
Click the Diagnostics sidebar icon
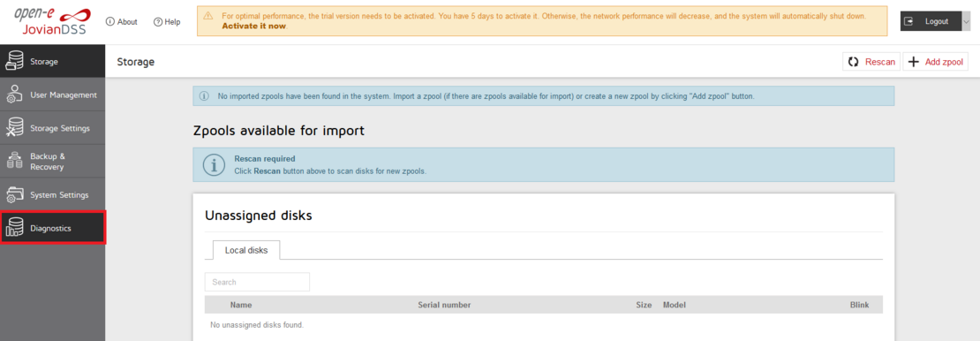tap(15, 229)
